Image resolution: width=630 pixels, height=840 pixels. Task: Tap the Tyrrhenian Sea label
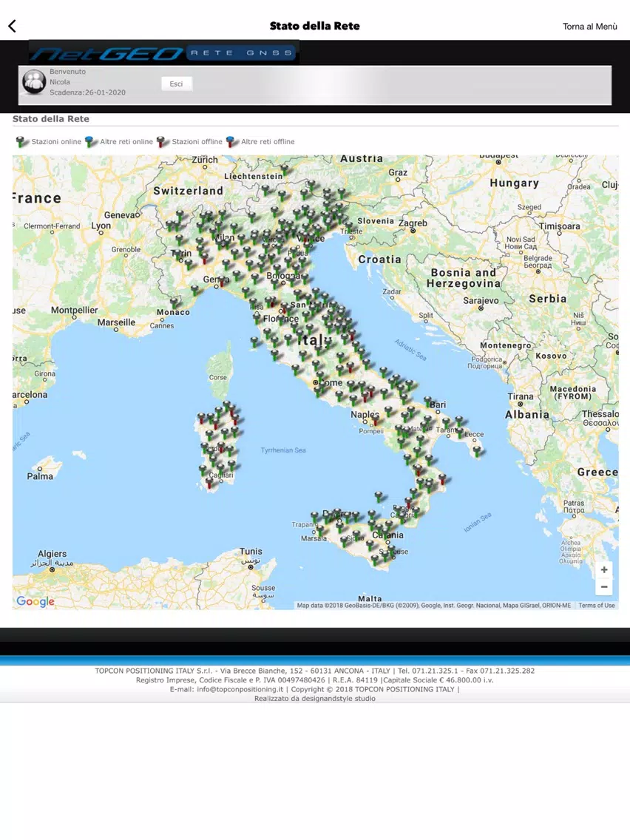[283, 450]
